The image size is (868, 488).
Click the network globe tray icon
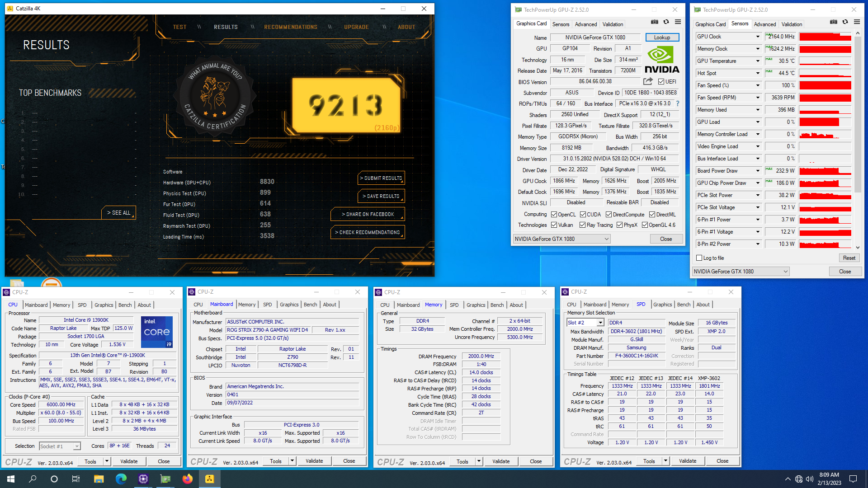(x=799, y=479)
